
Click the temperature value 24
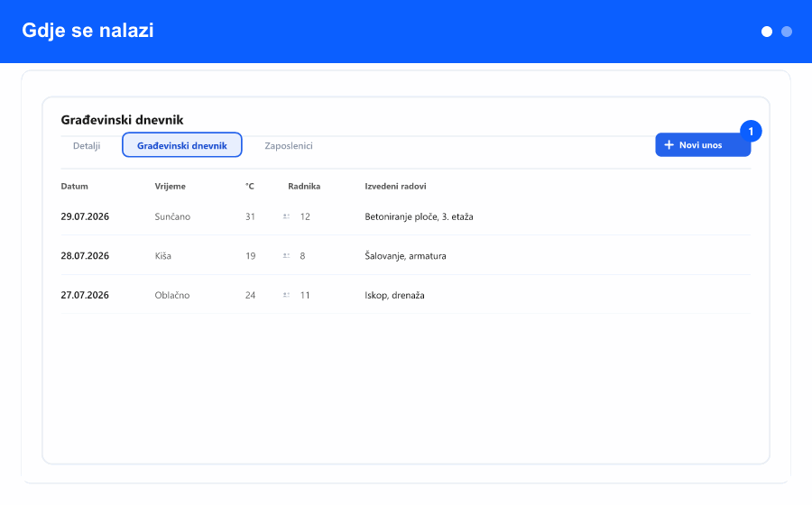(x=250, y=295)
